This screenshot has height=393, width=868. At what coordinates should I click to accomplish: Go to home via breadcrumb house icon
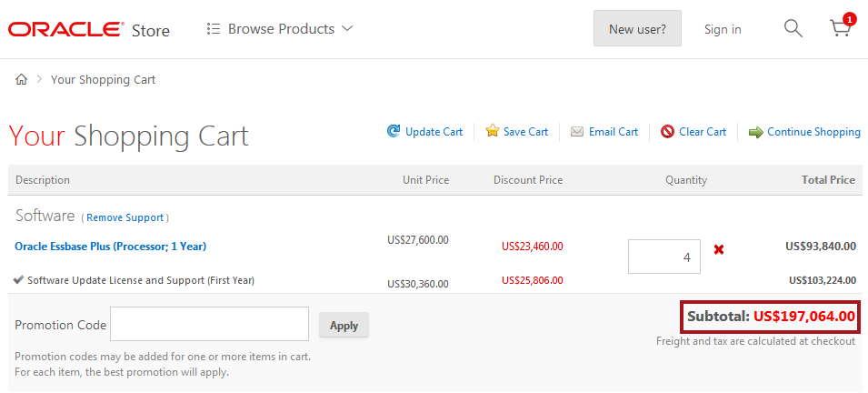pyautogui.click(x=21, y=79)
